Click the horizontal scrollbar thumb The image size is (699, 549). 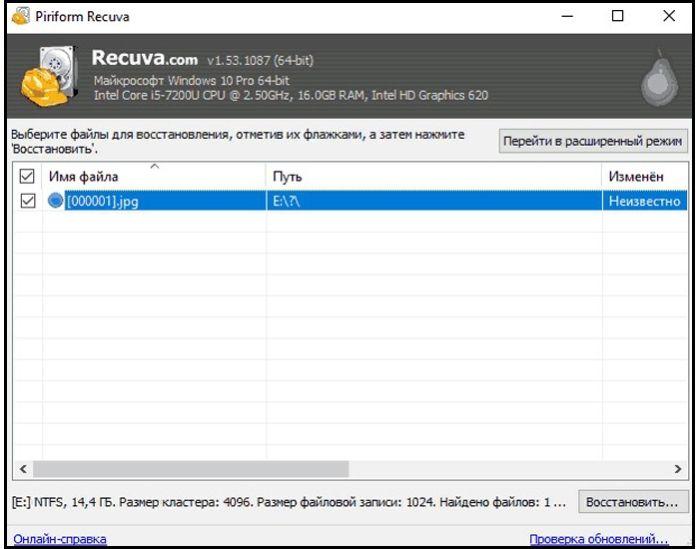coord(191,469)
